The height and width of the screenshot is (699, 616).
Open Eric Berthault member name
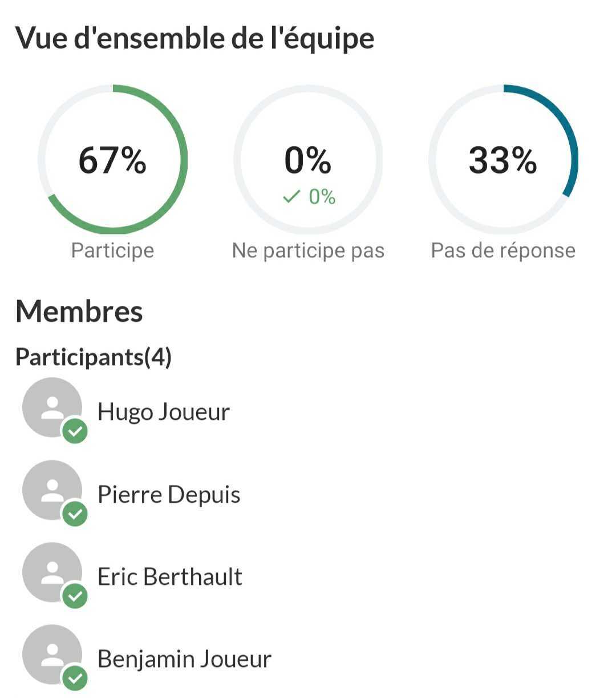click(170, 576)
